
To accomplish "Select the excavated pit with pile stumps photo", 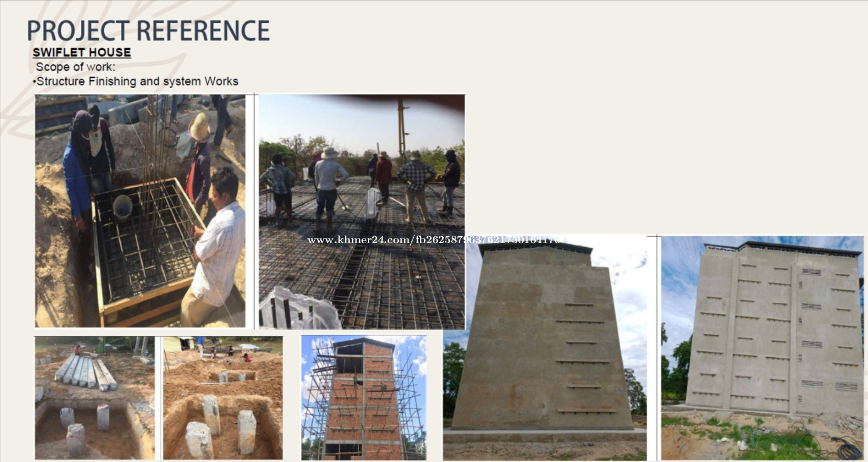I will (x=223, y=398).
